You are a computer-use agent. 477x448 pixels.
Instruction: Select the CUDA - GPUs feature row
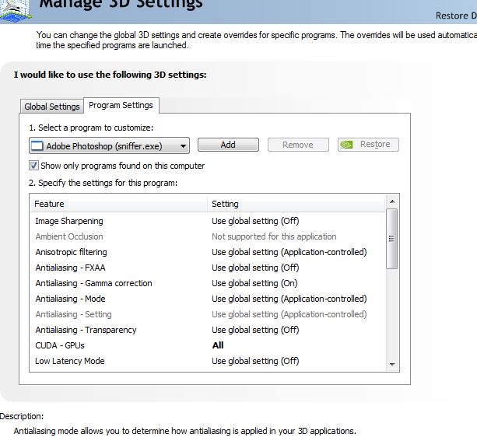click(x=208, y=345)
